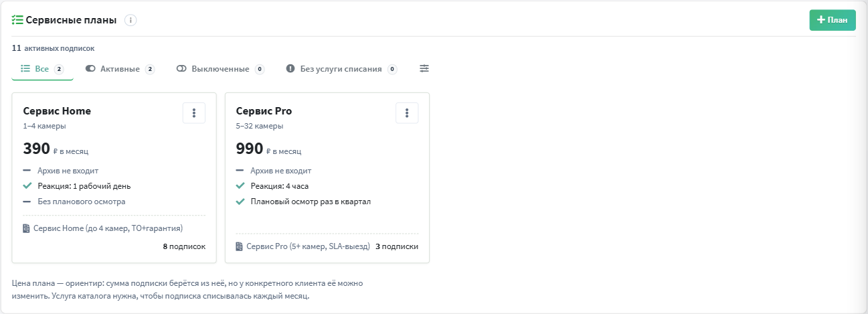This screenshot has height=314, width=868.
Task: Click the Сервисные планы checklist header icon
Action: [17, 20]
